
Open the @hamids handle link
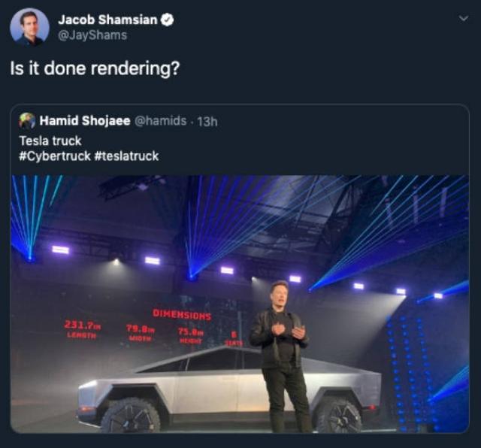(x=160, y=120)
